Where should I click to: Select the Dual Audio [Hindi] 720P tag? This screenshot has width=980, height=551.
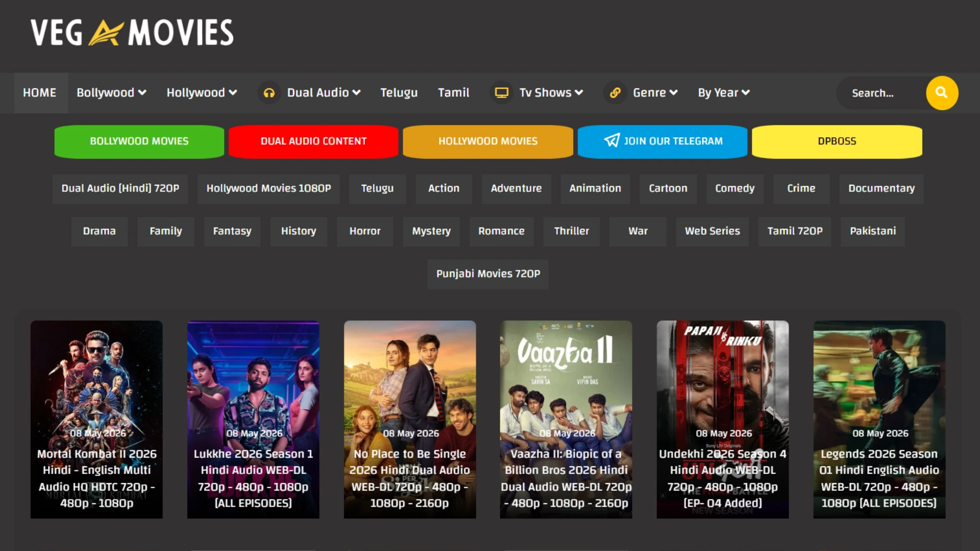point(120,189)
